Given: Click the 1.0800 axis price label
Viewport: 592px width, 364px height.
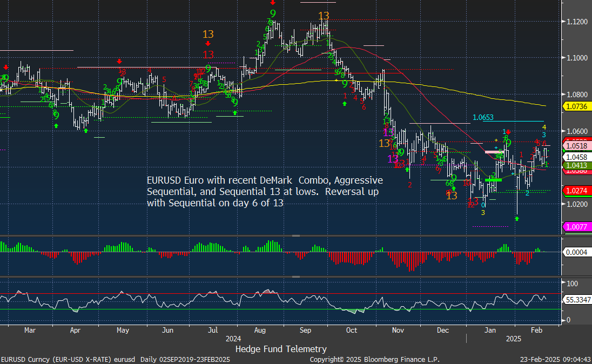Looking at the screenshot, I should click(x=577, y=95).
